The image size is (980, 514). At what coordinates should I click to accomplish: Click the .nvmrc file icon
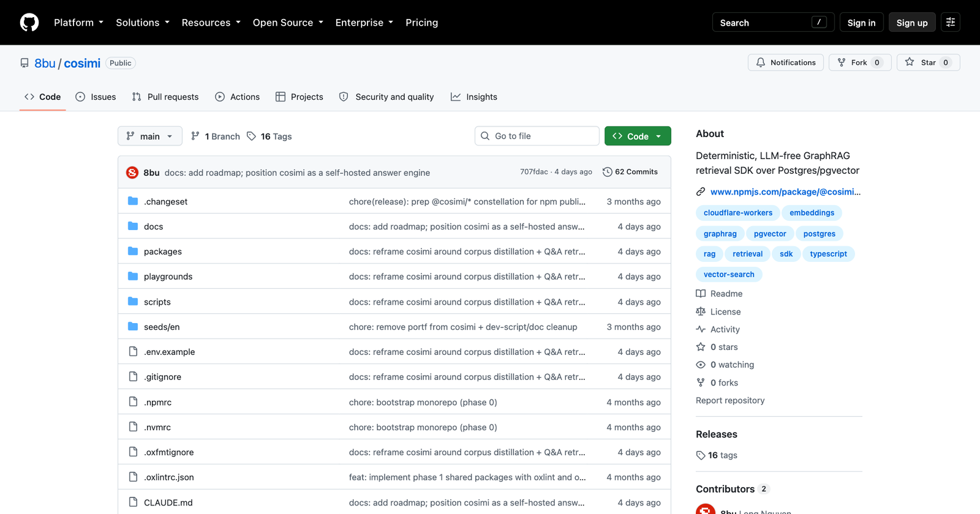point(133,427)
